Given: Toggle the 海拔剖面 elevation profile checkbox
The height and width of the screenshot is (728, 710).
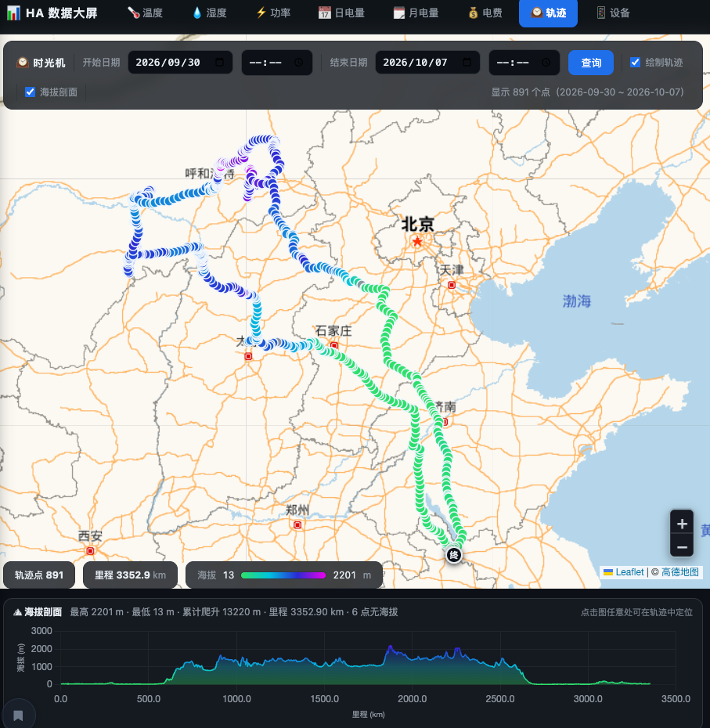Looking at the screenshot, I should pyautogui.click(x=31, y=92).
